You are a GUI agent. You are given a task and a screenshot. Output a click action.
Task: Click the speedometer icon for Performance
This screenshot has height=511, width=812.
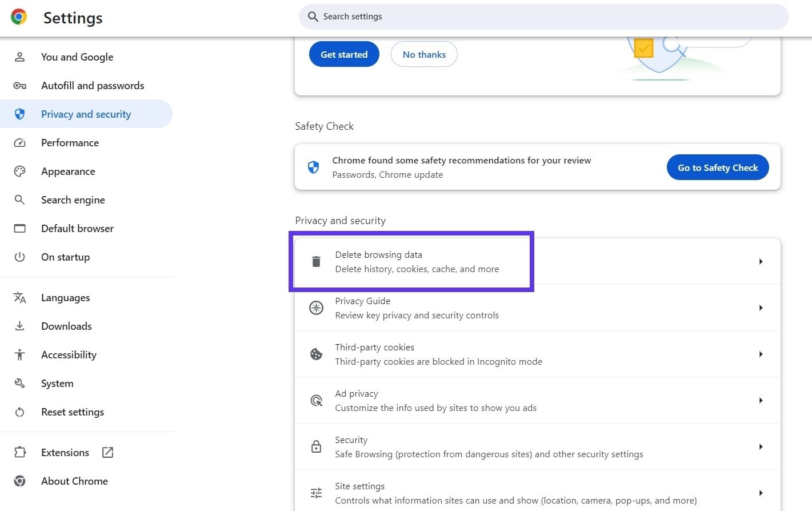click(x=19, y=142)
